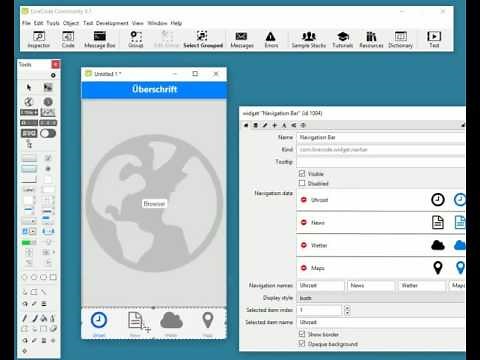
Task: Open the Dictionary toolbar button
Action: (x=401, y=39)
